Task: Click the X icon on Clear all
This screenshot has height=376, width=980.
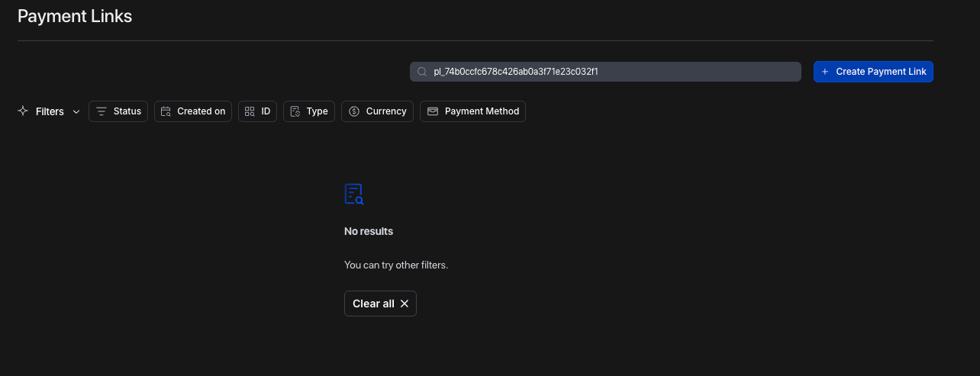Action: (x=405, y=304)
